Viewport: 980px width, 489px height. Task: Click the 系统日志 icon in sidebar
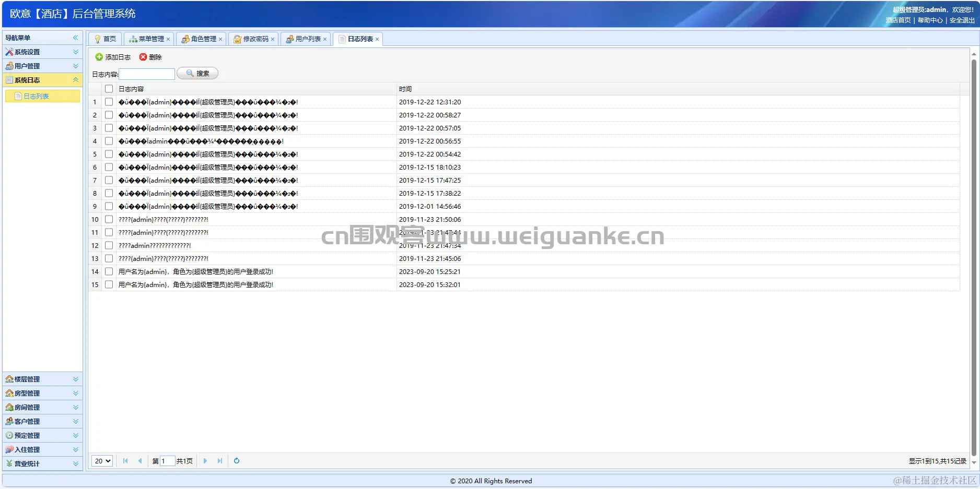point(9,80)
